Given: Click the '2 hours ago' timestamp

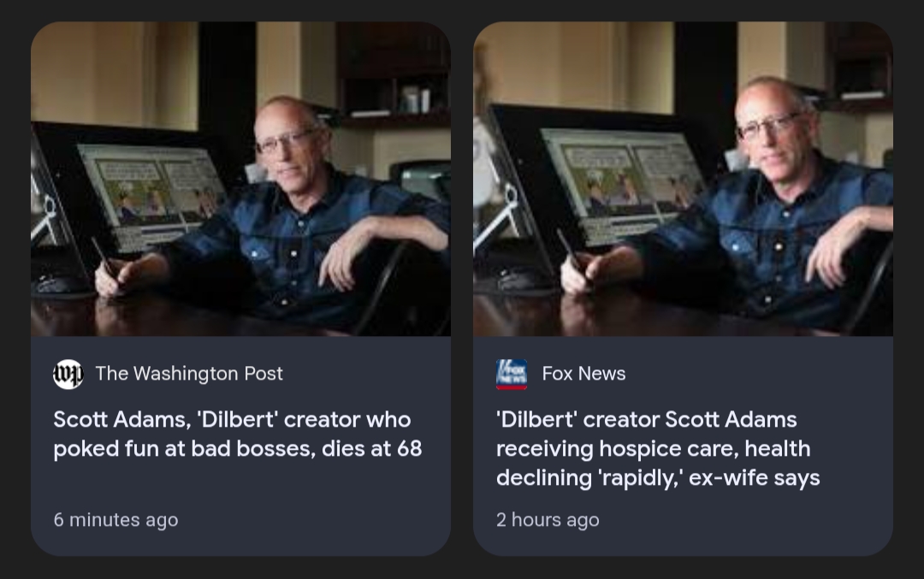Looking at the screenshot, I should pos(548,520).
